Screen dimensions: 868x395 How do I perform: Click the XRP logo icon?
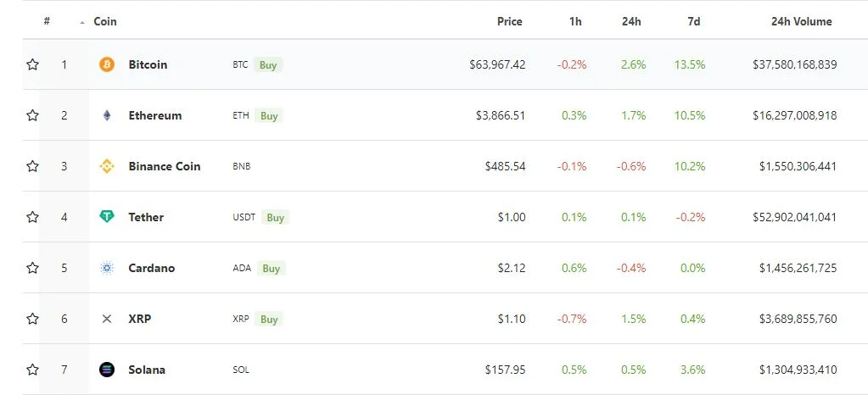point(107,320)
